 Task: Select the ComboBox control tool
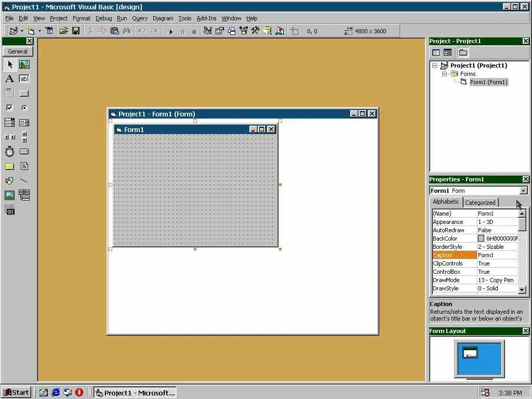pyautogui.click(x=10, y=123)
